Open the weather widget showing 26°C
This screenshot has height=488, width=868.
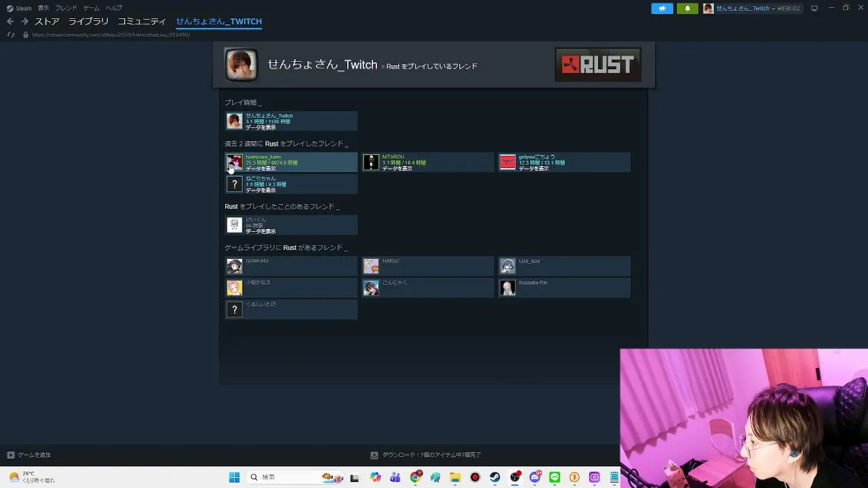[x=33, y=477]
